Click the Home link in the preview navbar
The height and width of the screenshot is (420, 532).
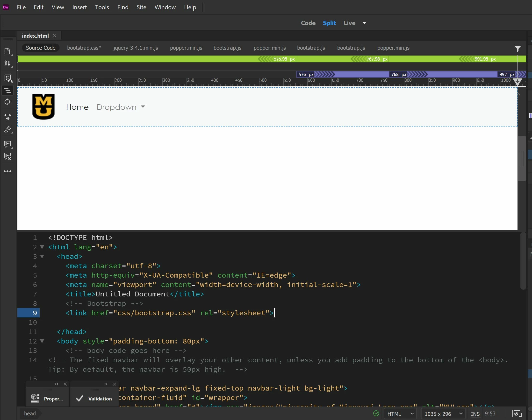[77, 107]
